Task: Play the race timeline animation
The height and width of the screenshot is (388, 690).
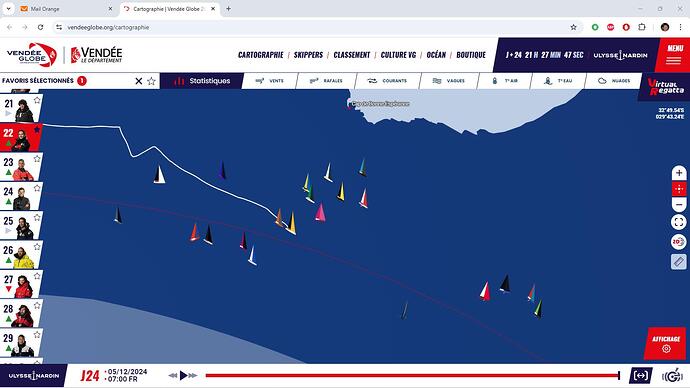Action: point(183,375)
